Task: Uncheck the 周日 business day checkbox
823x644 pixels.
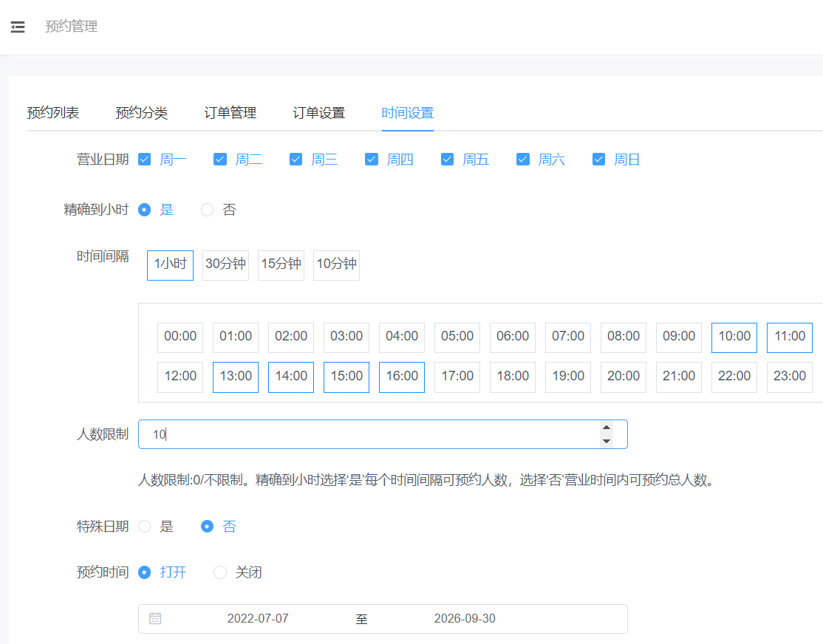Action: [x=599, y=160]
